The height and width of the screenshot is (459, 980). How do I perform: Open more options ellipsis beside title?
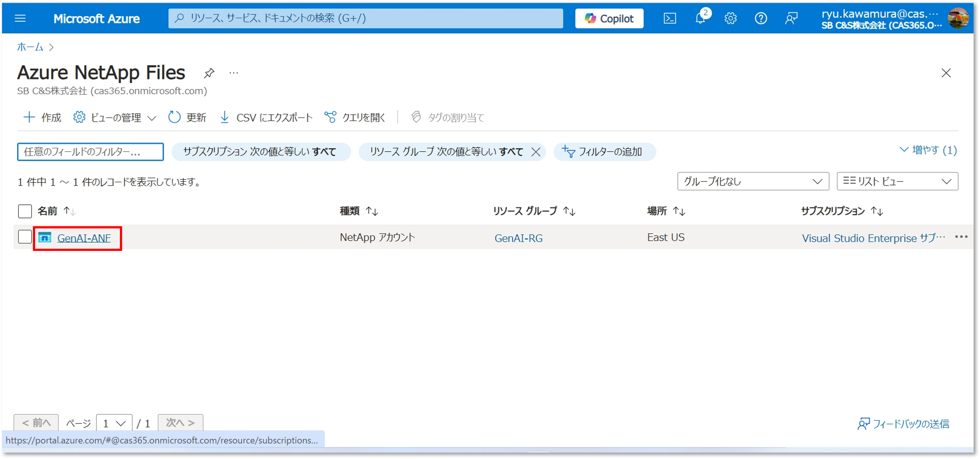(x=234, y=73)
